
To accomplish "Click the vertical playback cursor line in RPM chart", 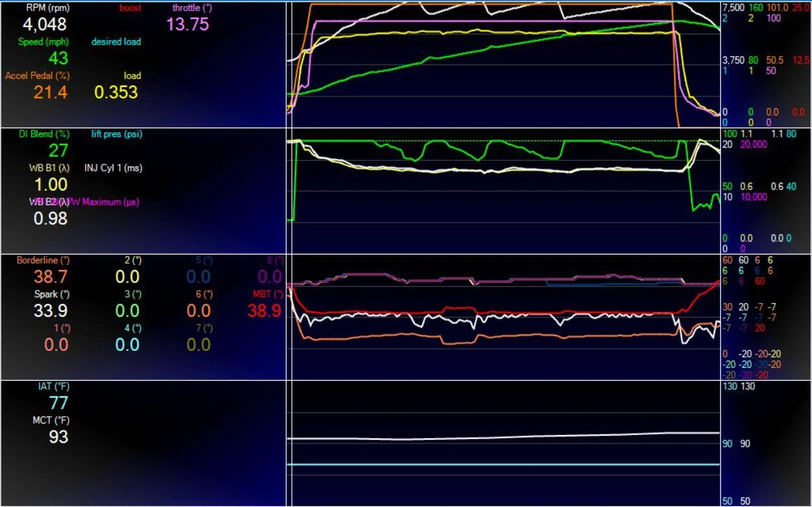I will [292, 65].
